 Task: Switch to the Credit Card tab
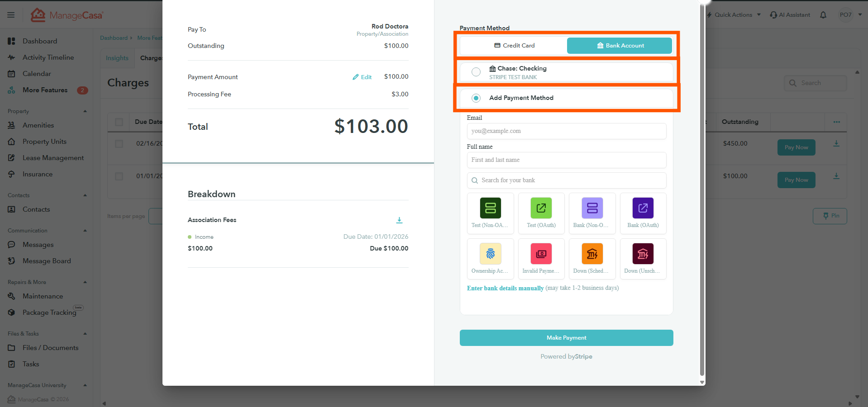click(x=514, y=46)
